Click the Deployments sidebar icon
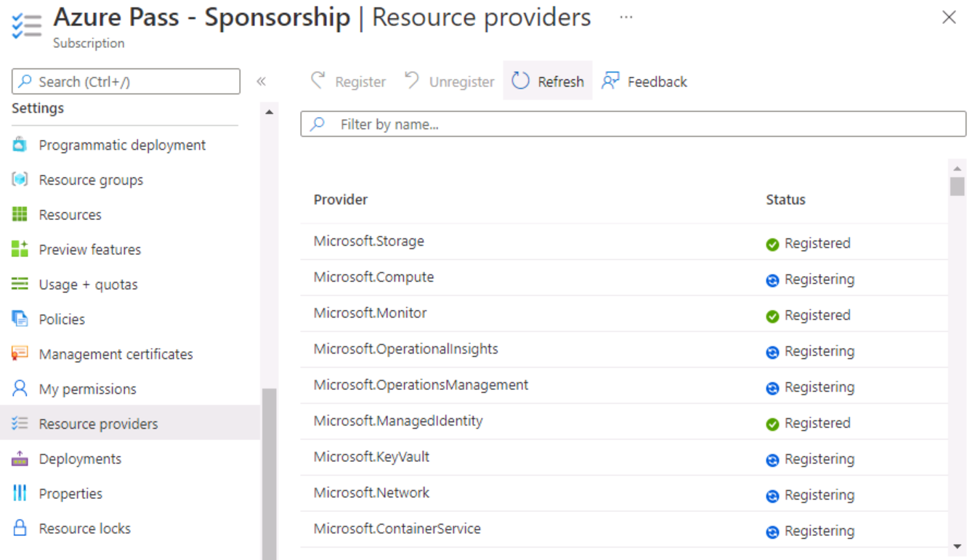Screen dimensions: 975x560 (20, 459)
